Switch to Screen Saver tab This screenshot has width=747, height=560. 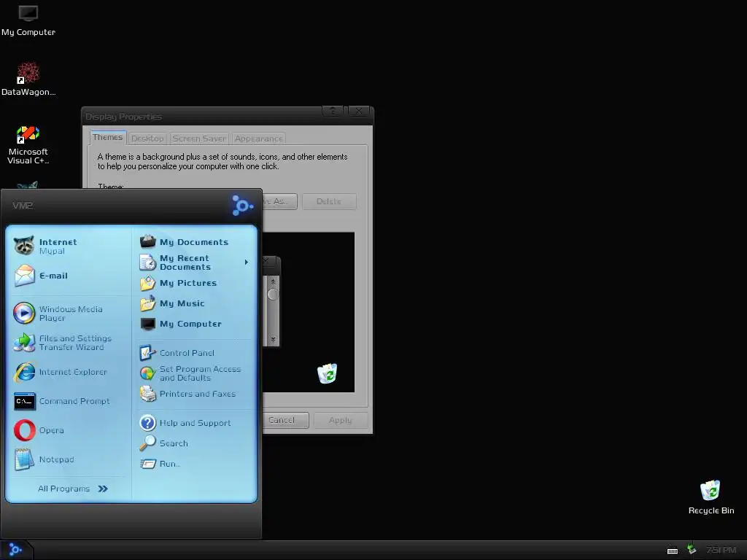pyautogui.click(x=199, y=139)
